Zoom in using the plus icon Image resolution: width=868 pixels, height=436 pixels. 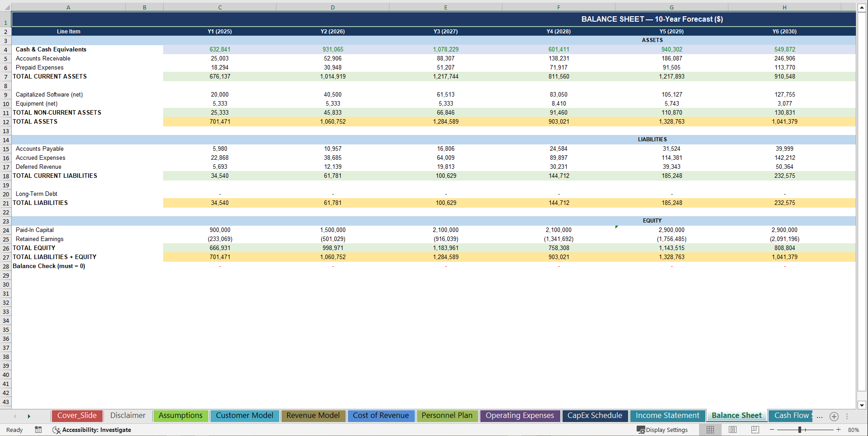point(839,430)
